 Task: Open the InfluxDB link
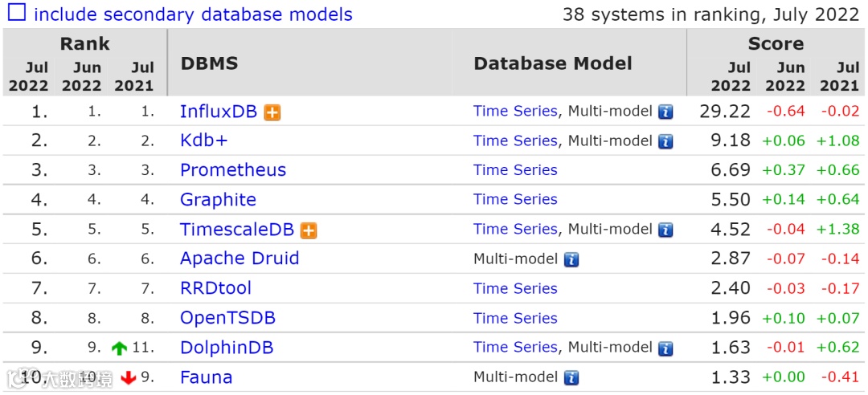[x=218, y=112]
